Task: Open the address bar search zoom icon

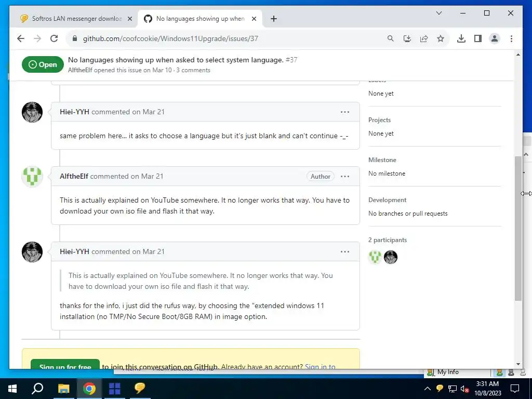Action: [391, 38]
